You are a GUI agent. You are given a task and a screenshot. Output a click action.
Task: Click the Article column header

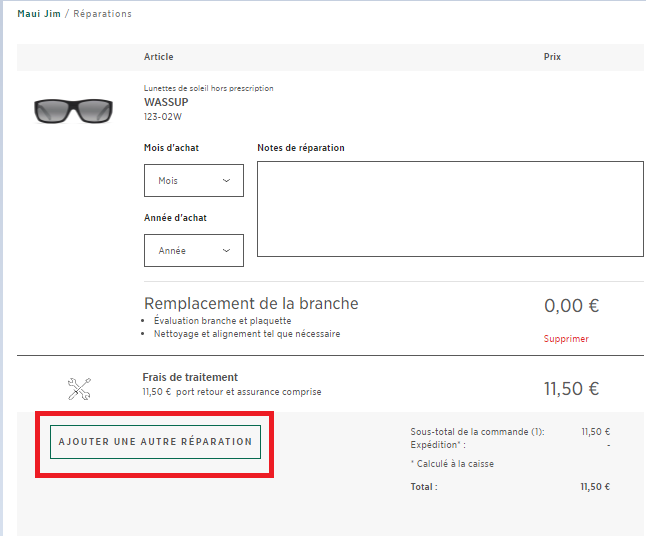[159, 57]
